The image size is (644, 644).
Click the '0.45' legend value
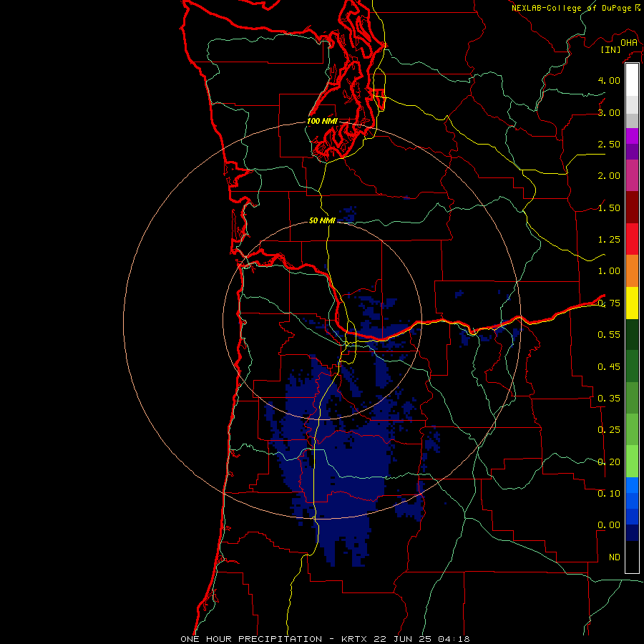click(609, 366)
